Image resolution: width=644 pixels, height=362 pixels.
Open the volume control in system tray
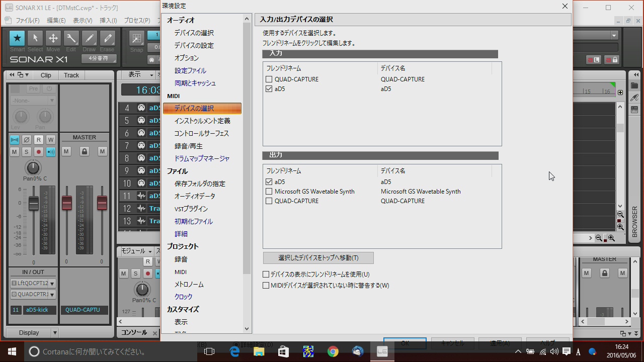(x=554, y=351)
